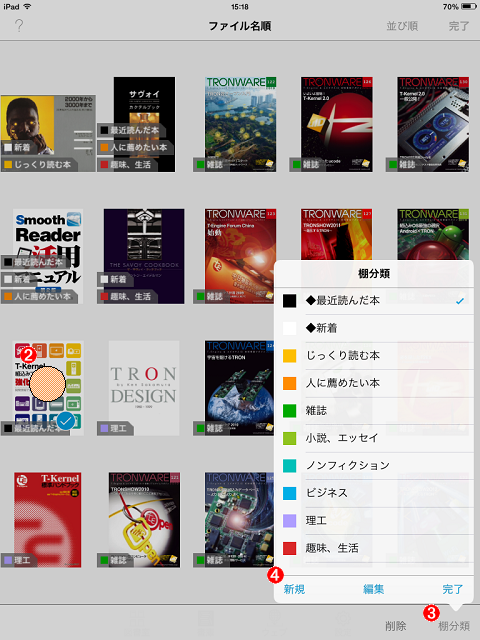The height and width of the screenshot is (640, 480).
Task: Select the TRONWARE TRONSHOW2011 cover
Action: pos(337,234)
